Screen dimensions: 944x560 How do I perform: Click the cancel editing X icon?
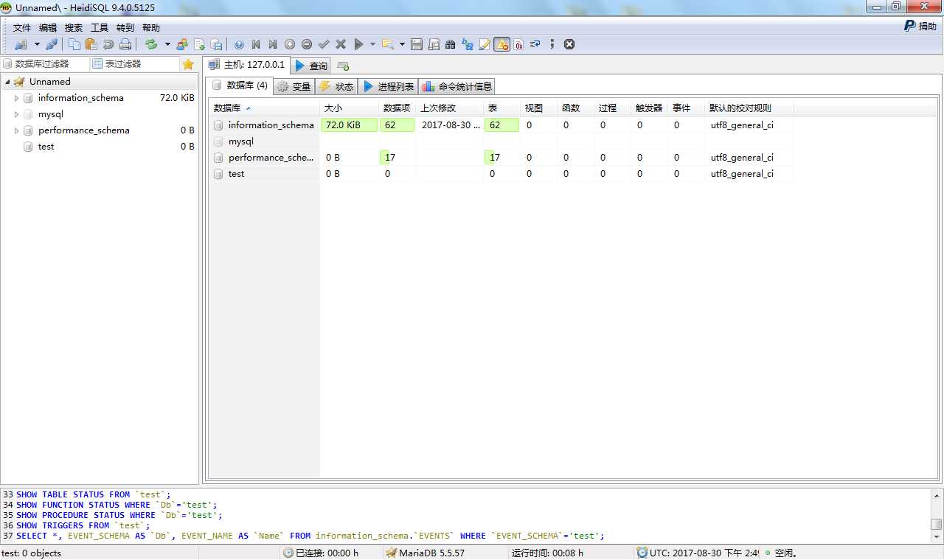pos(341,44)
